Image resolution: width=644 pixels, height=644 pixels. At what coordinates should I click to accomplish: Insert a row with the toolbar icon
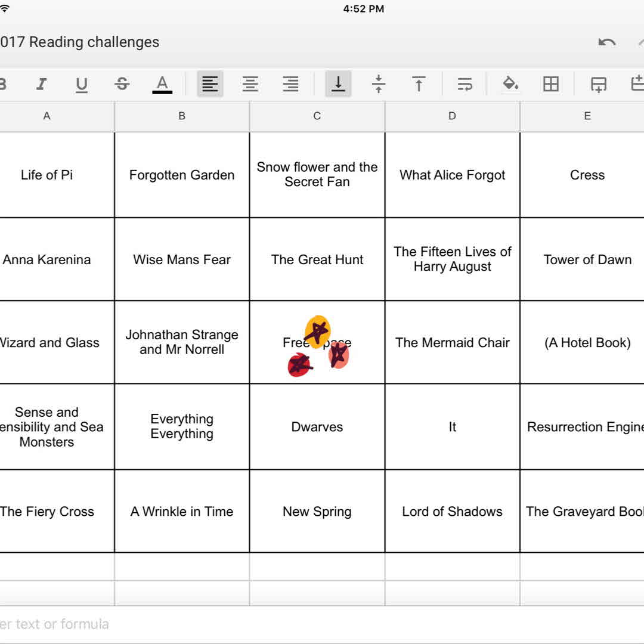[598, 84]
